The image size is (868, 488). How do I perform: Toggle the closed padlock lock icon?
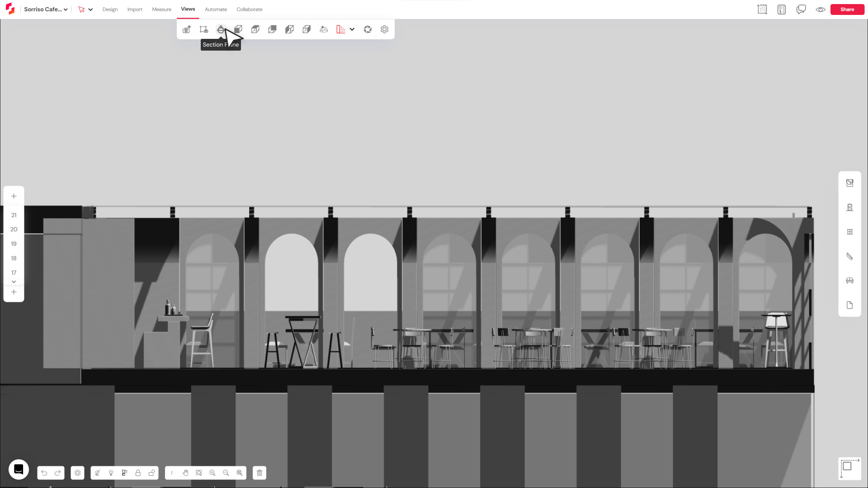click(138, 473)
